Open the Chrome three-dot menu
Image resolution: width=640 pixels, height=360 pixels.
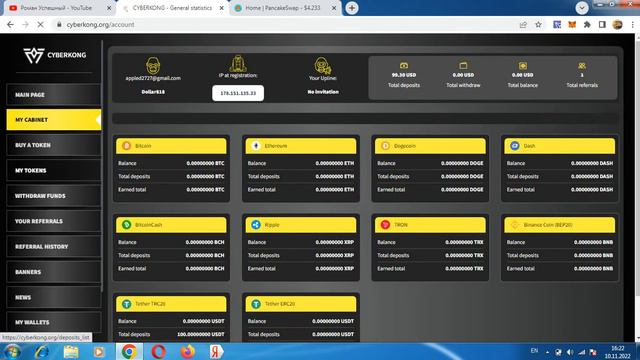[632, 24]
